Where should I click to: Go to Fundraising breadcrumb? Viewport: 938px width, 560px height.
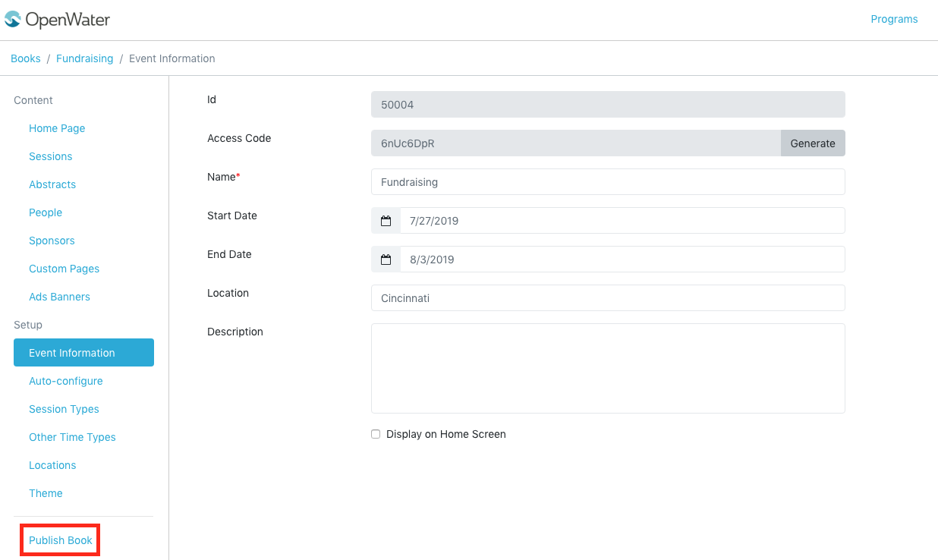pos(84,58)
